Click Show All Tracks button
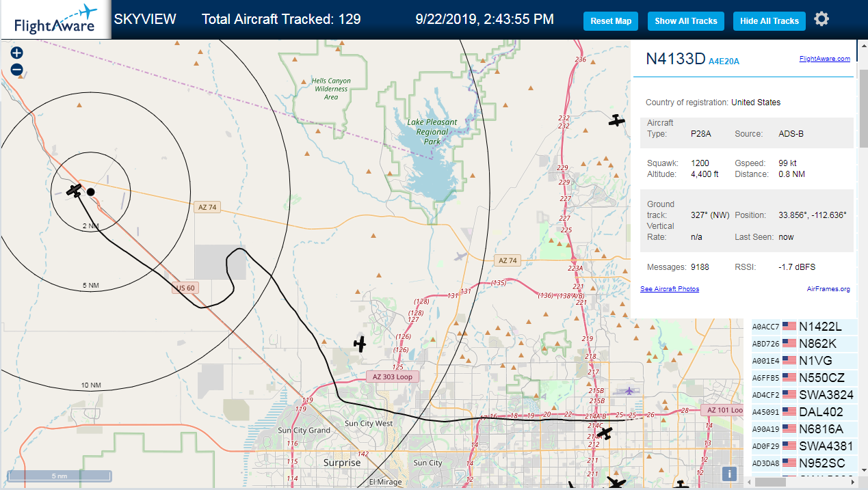 (686, 21)
